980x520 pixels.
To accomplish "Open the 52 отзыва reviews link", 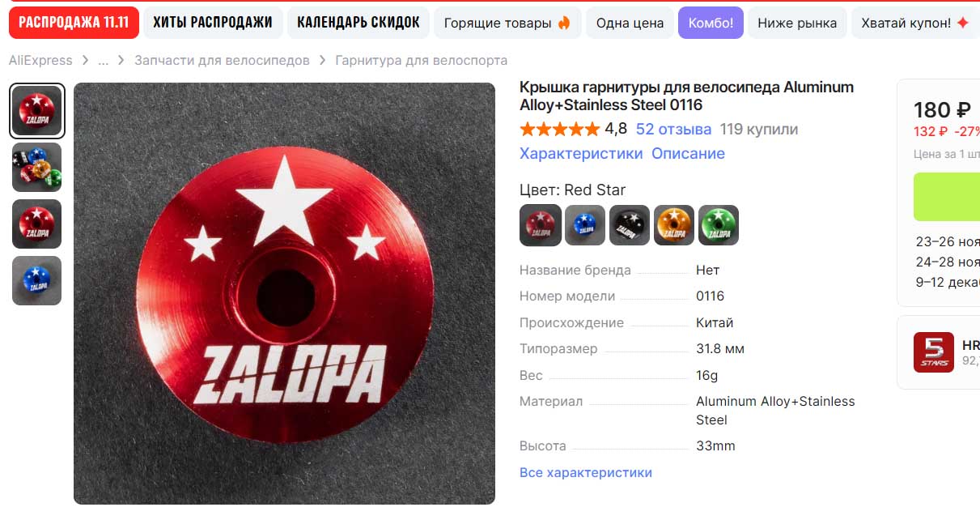I will (x=673, y=130).
